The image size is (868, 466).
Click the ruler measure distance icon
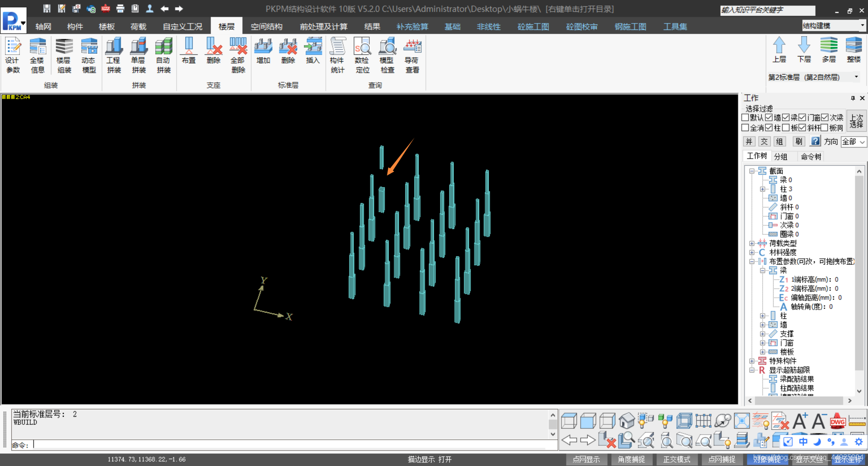(x=857, y=421)
